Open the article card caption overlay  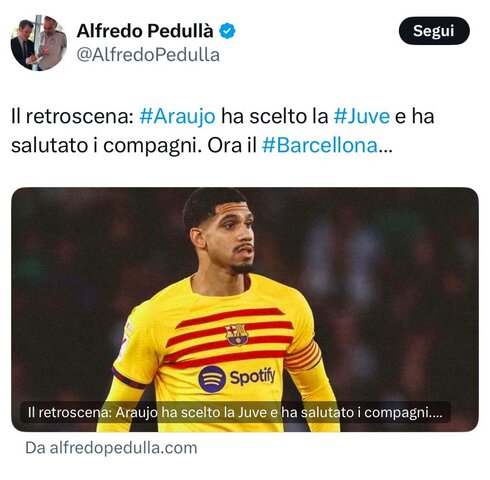click(235, 413)
